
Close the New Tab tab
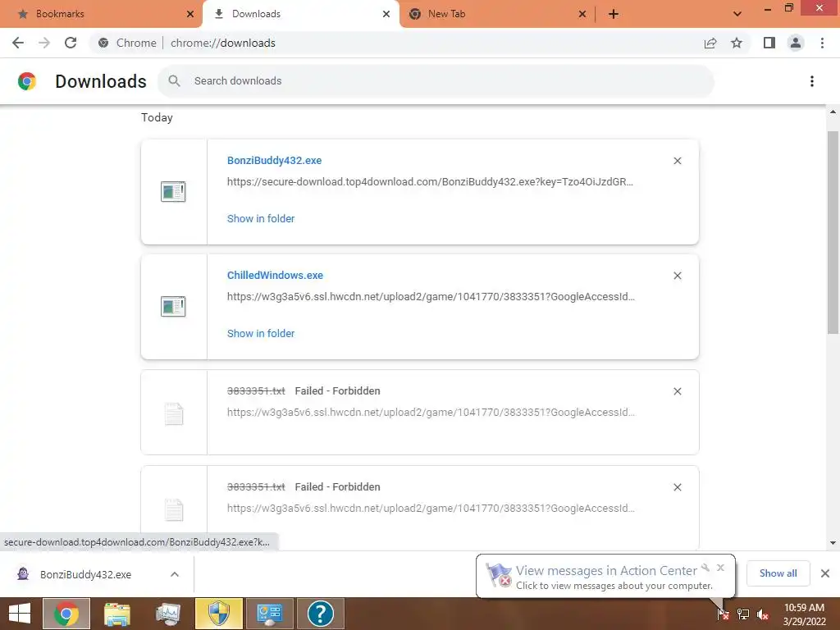point(582,14)
